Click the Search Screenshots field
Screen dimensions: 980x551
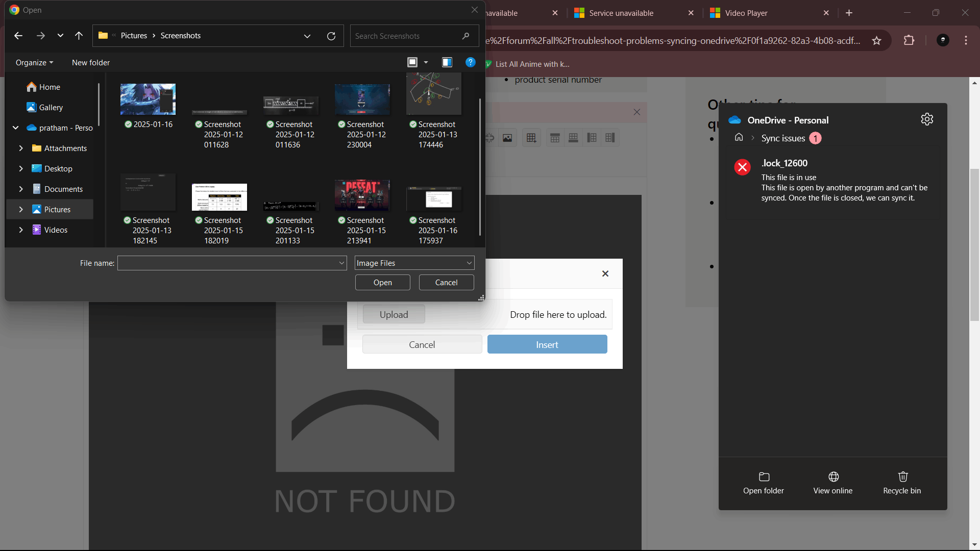(x=414, y=36)
